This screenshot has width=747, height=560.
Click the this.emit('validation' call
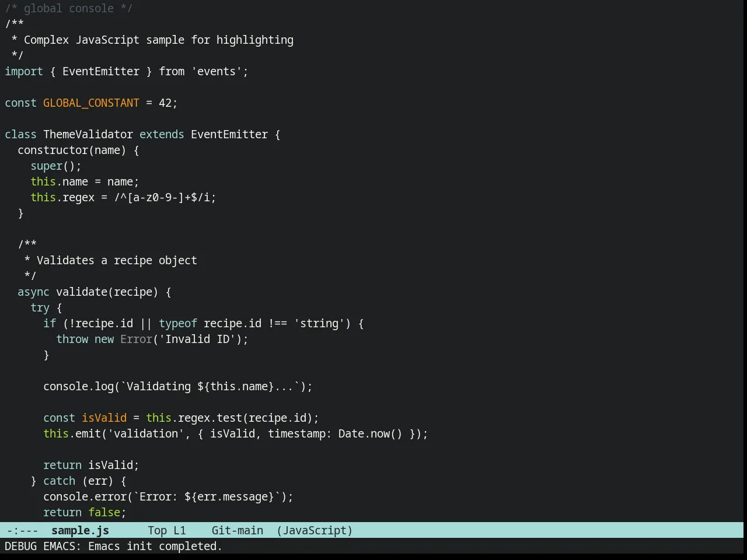click(x=113, y=433)
